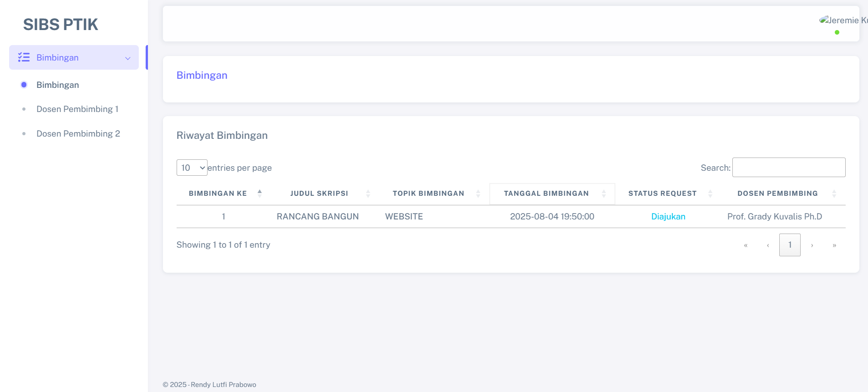Click the Riwayat Bimbingan heading

222,136
